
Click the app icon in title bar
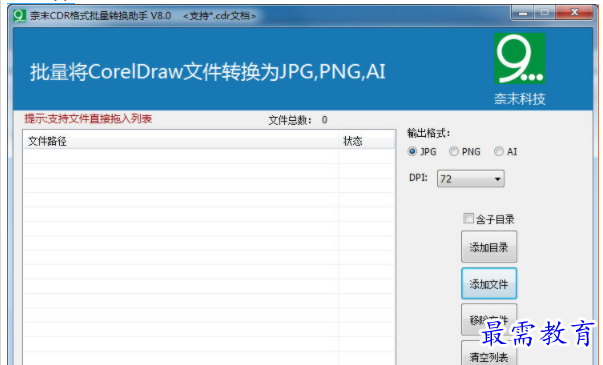(19, 16)
